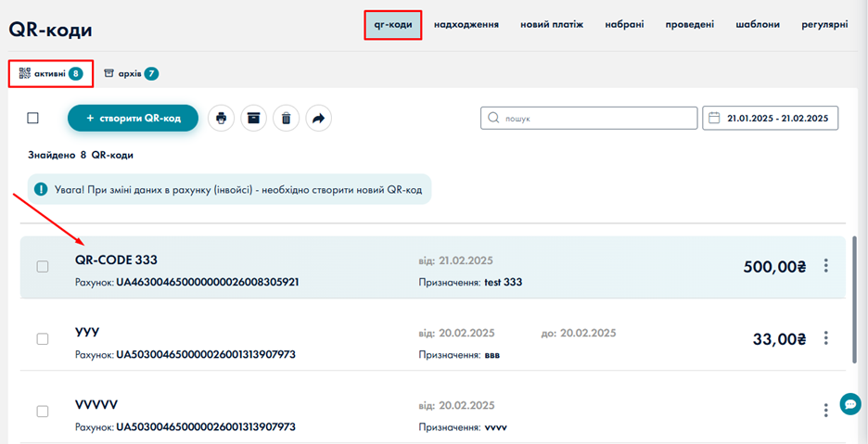Click the calendar icon in date range
Viewport: 868px width, 444px height.
pyautogui.click(x=714, y=118)
